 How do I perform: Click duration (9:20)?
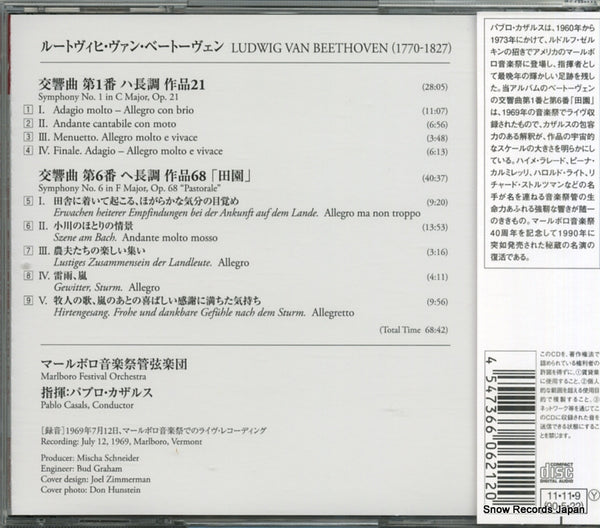(x=437, y=202)
